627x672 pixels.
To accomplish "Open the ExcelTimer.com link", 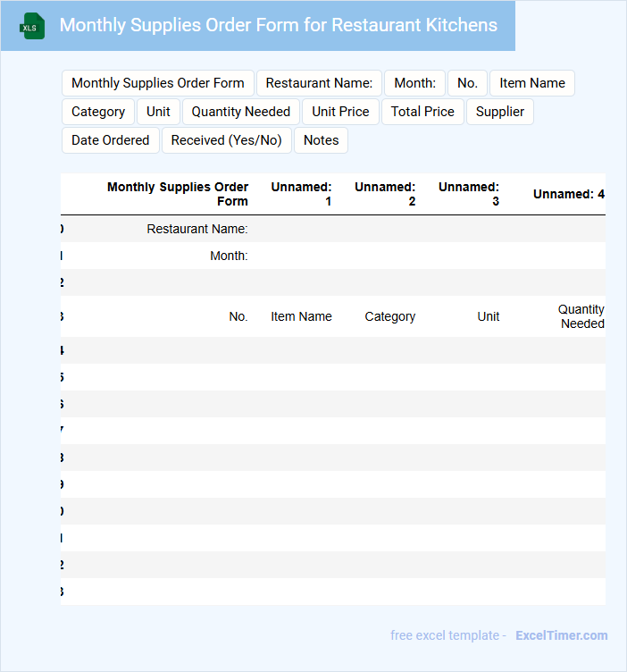I will pos(562,635).
